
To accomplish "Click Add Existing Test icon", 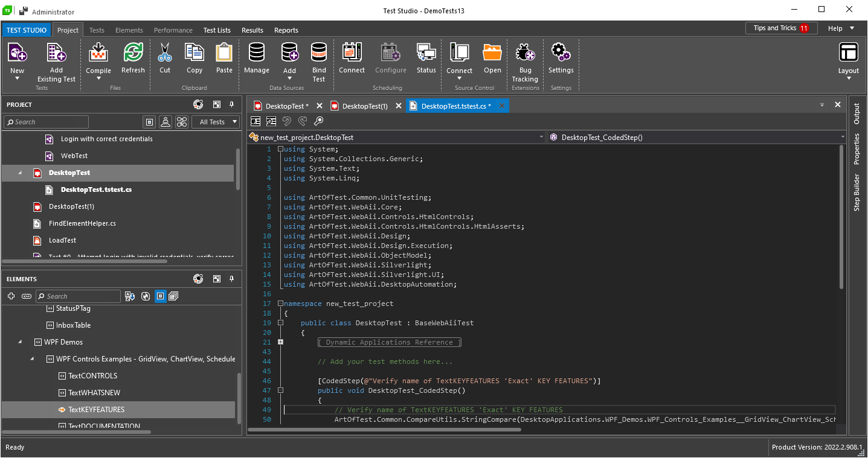I will [x=56, y=52].
